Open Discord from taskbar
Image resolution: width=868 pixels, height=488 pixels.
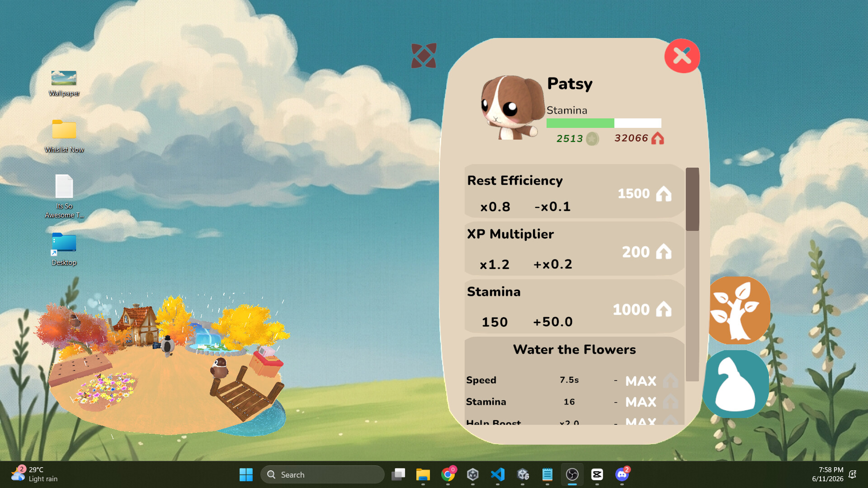pyautogui.click(x=622, y=474)
